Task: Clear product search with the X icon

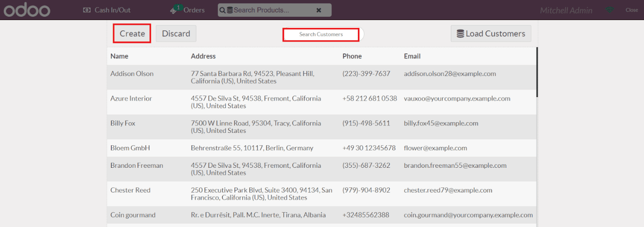Action: pyautogui.click(x=319, y=10)
